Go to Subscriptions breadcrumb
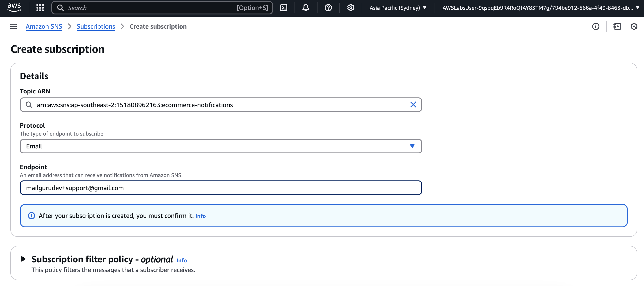Screen dimensions: 644x286 [96, 26]
